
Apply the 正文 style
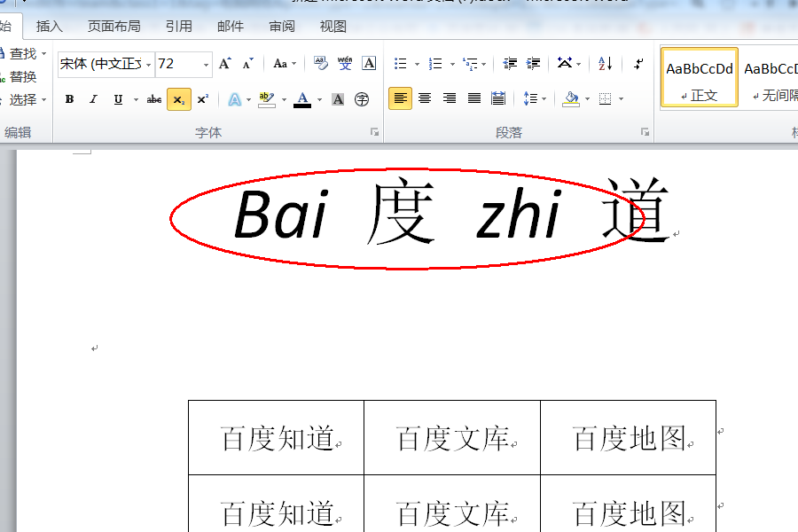(x=700, y=77)
